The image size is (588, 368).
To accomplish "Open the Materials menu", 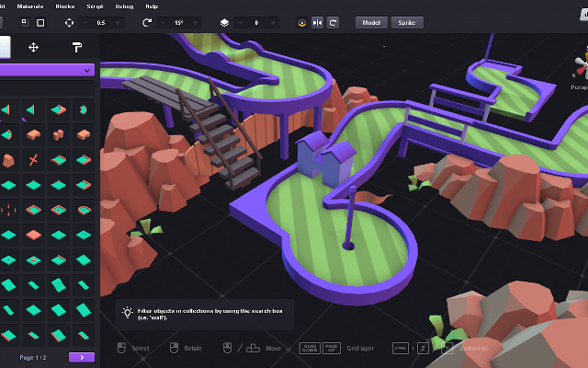I will [30, 6].
